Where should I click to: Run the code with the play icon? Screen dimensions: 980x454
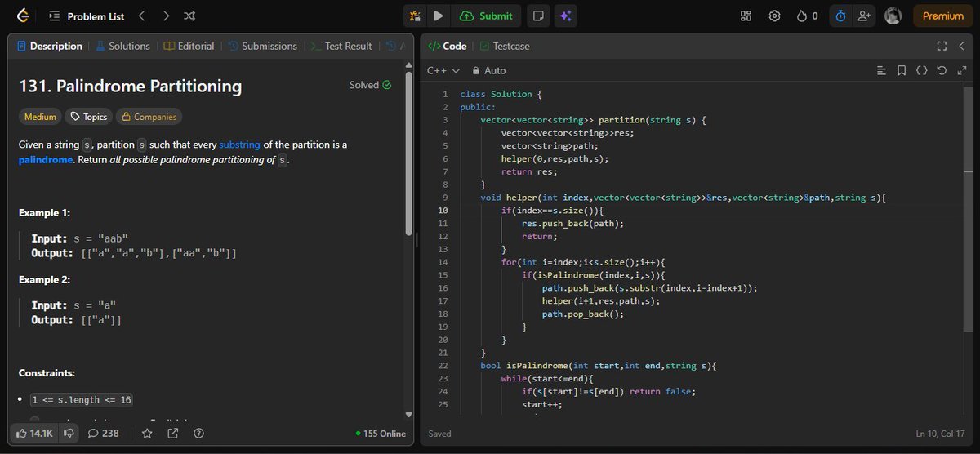pos(439,16)
